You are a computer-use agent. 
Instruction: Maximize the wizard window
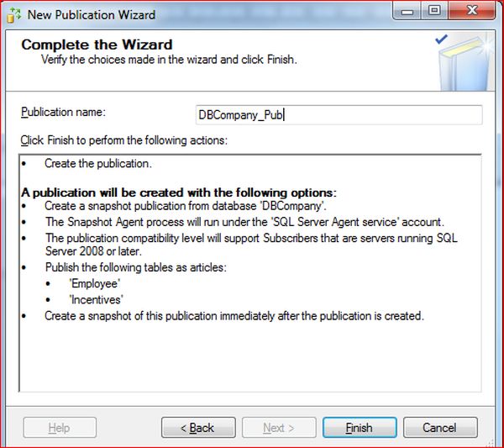pyautogui.click(x=434, y=11)
